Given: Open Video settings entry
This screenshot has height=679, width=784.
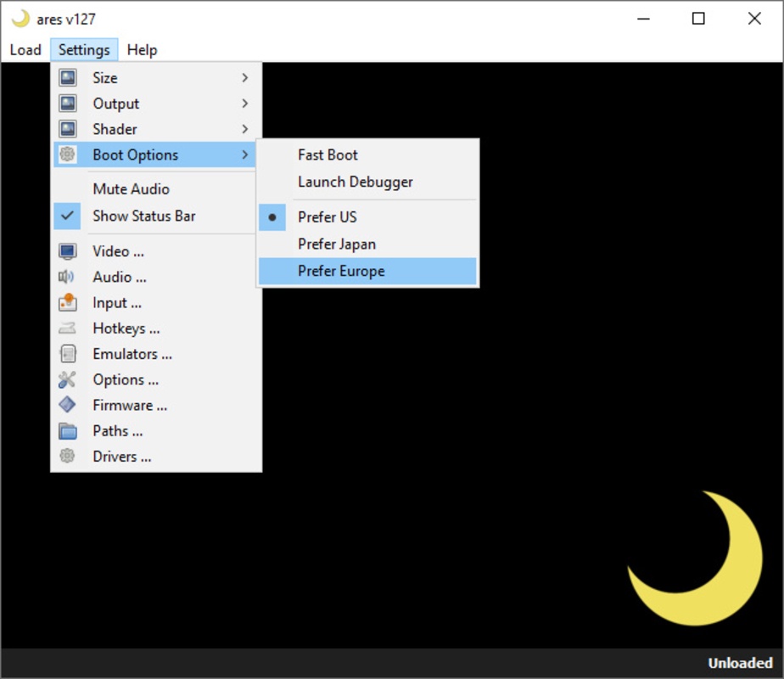Looking at the screenshot, I should coord(156,251).
